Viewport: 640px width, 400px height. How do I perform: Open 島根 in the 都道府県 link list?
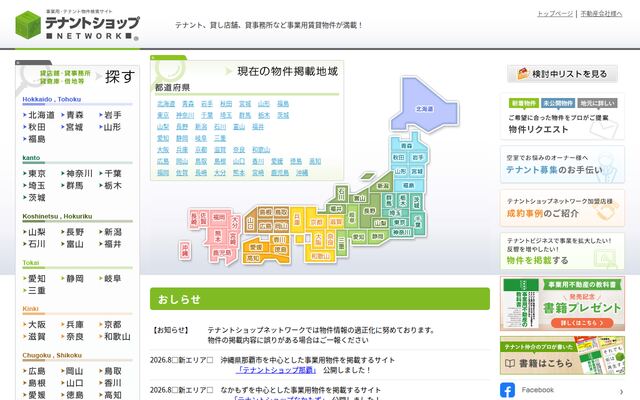[x=220, y=161]
